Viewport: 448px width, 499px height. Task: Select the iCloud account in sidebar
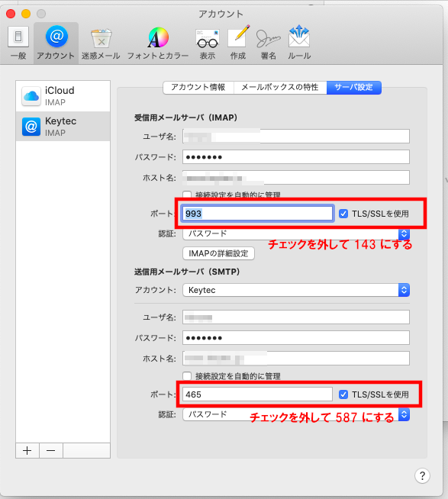coord(63,96)
